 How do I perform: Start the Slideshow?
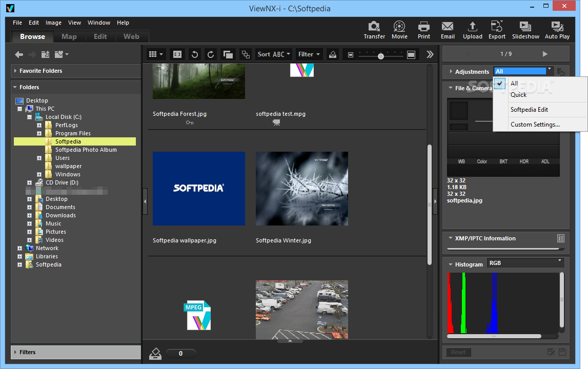(x=525, y=30)
